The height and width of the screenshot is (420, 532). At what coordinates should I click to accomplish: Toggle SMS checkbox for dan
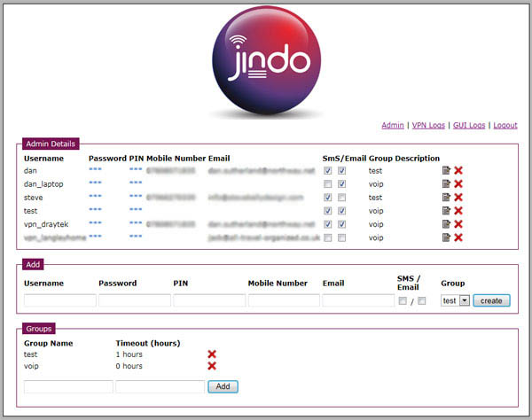click(327, 170)
